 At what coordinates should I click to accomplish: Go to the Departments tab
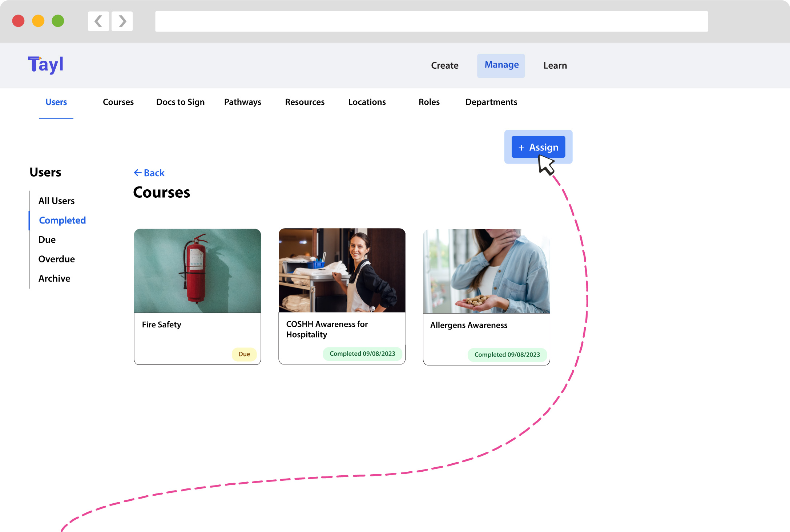(x=491, y=102)
